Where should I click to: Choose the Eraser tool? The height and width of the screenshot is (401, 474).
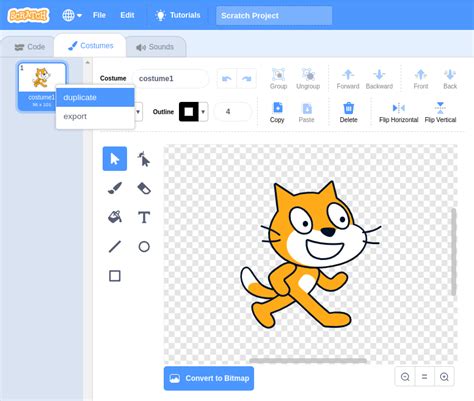click(x=144, y=188)
